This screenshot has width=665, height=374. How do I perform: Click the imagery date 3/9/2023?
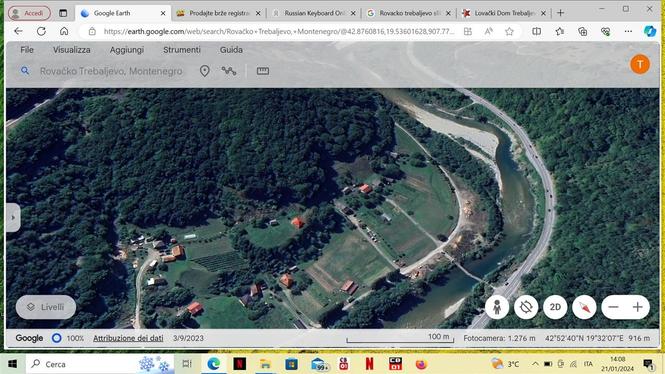pyautogui.click(x=188, y=338)
